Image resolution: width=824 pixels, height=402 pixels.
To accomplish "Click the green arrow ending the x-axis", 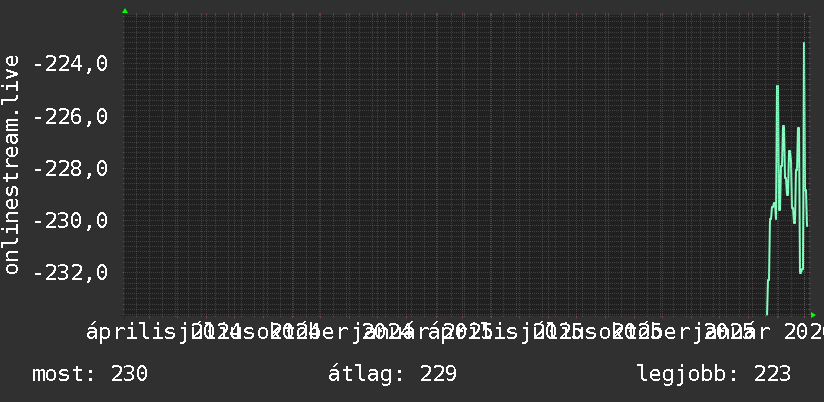I will click(813, 315).
